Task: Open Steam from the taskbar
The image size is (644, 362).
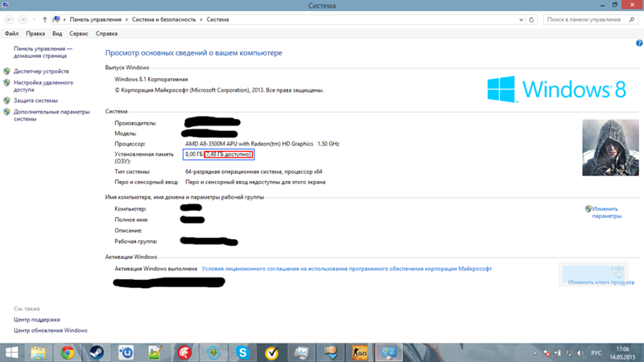Action: pyautogui.click(x=97, y=352)
